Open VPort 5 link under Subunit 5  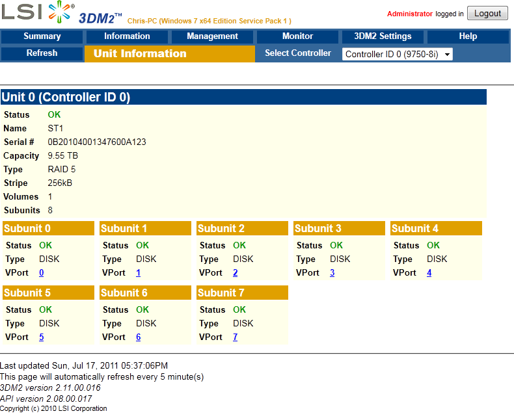(41, 337)
